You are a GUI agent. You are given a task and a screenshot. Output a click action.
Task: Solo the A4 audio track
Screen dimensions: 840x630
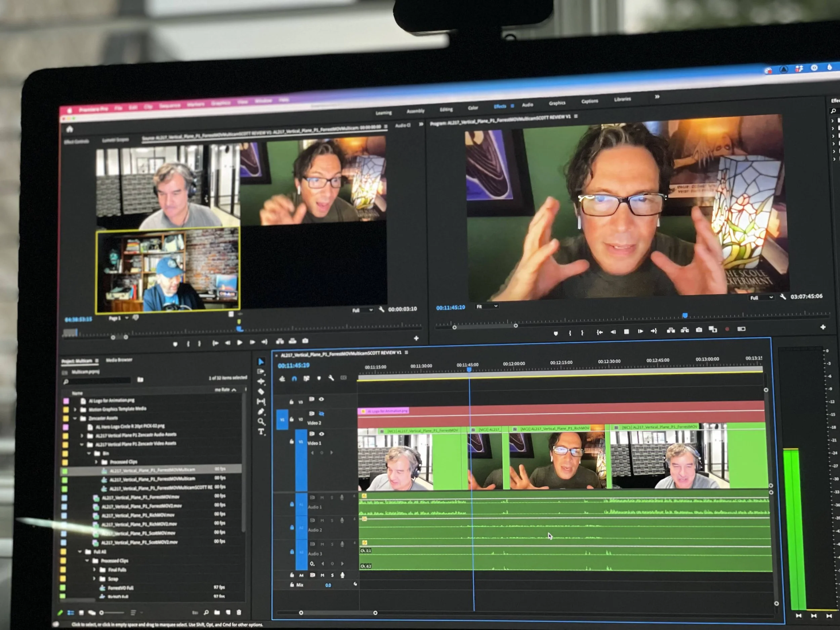click(332, 575)
